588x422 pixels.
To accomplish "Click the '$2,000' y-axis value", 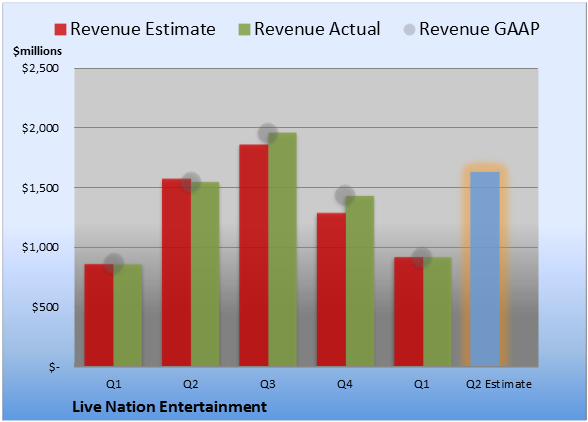I will click(40, 128).
